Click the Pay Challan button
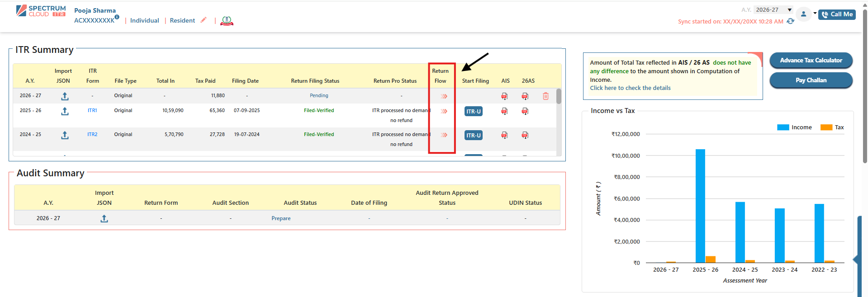868x297 pixels. [x=811, y=80]
